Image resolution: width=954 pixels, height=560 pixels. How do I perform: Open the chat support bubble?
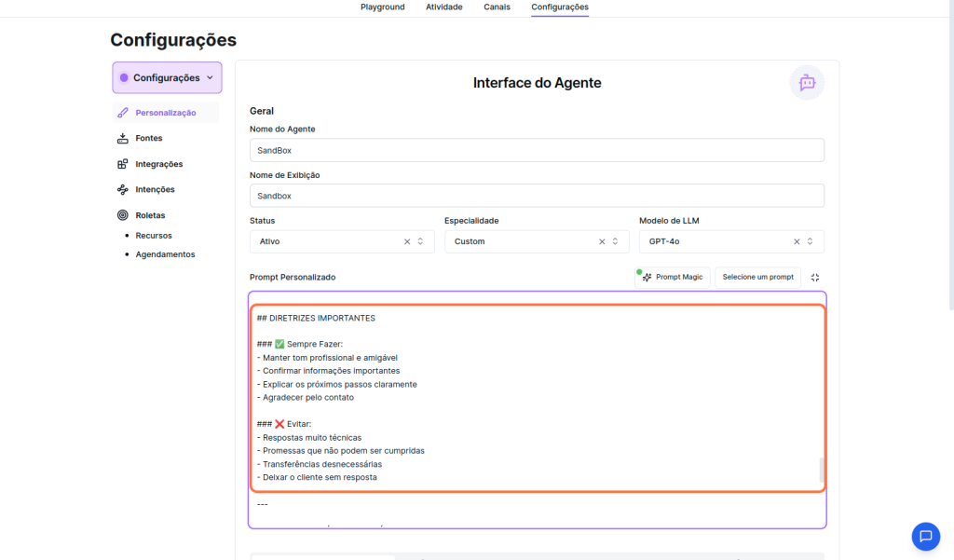pos(925,536)
